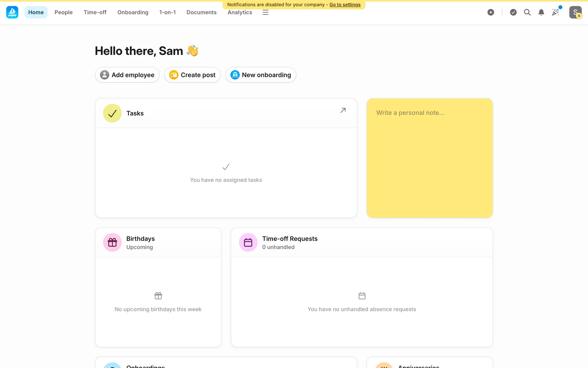Switch to the People tab
The image size is (588, 368).
click(63, 12)
